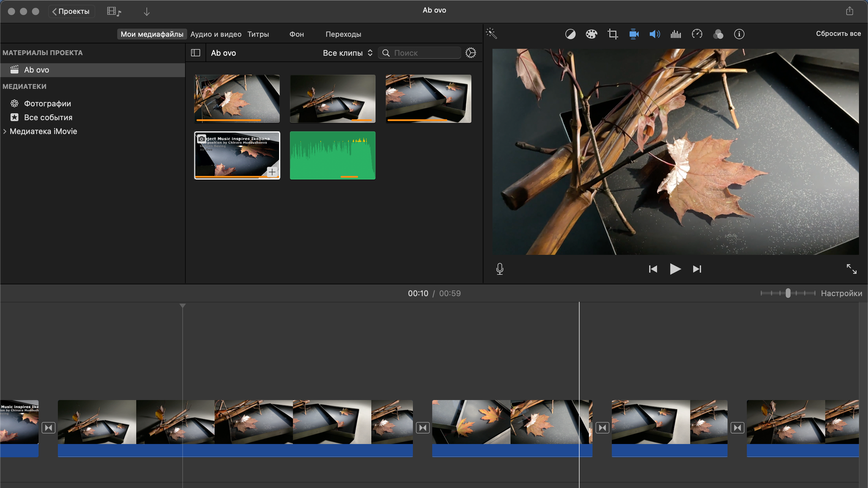Open the speed adjustment tool
Image resolution: width=868 pixels, height=488 pixels.
(x=697, y=34)
